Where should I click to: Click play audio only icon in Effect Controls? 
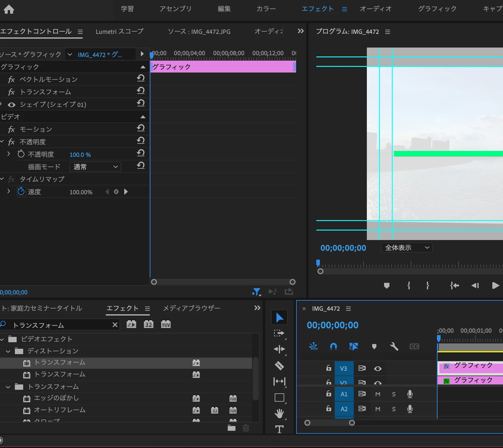(273, 291)
